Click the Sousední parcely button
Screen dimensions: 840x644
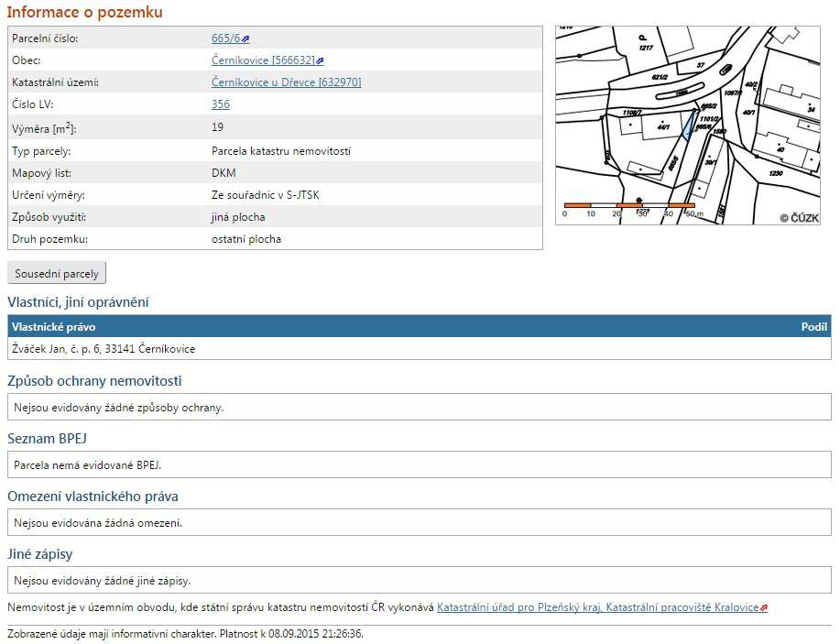[57, 273]
